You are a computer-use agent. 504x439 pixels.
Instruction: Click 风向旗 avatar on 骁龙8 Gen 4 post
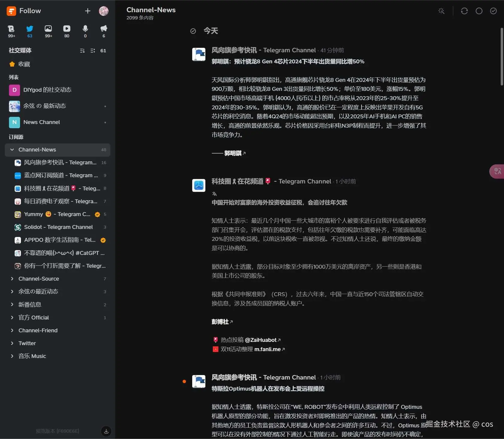coord(199,54)
